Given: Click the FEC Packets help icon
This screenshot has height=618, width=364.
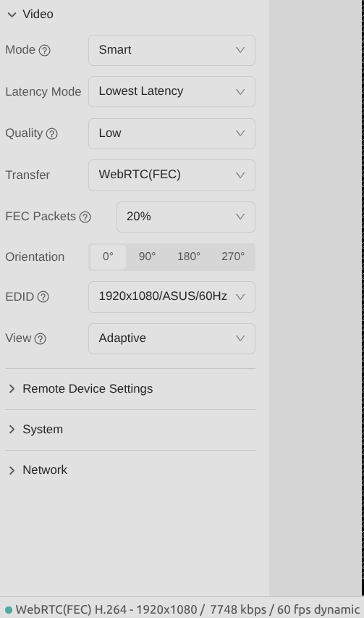Looking at the screenshot, I should [x=85, y=217].
